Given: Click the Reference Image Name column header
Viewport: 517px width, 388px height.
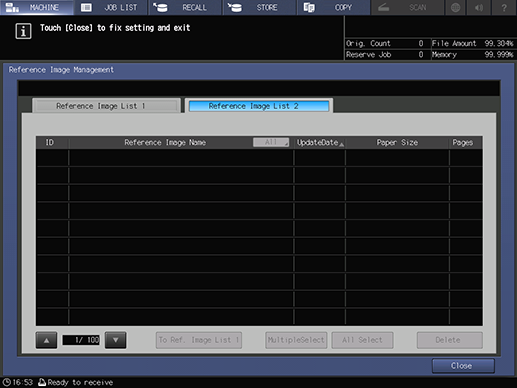Looking at the screenshot, I should click(165, 143).
